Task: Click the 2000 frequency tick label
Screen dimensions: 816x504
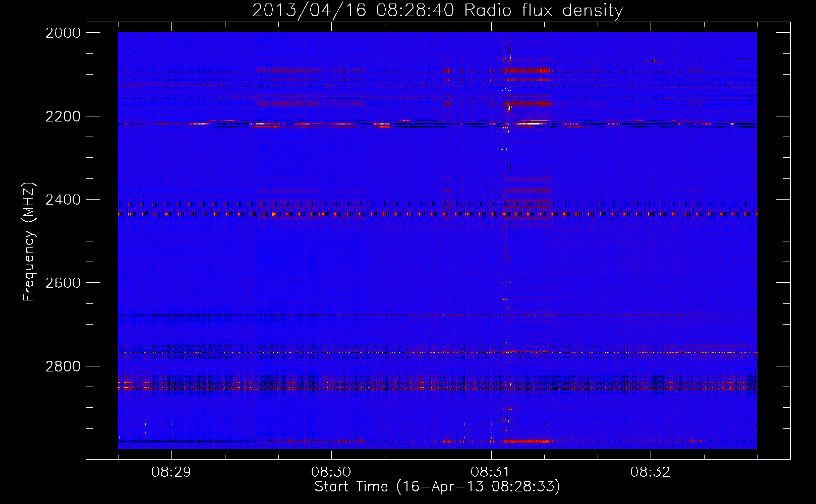Action: (x=63, y=33)
